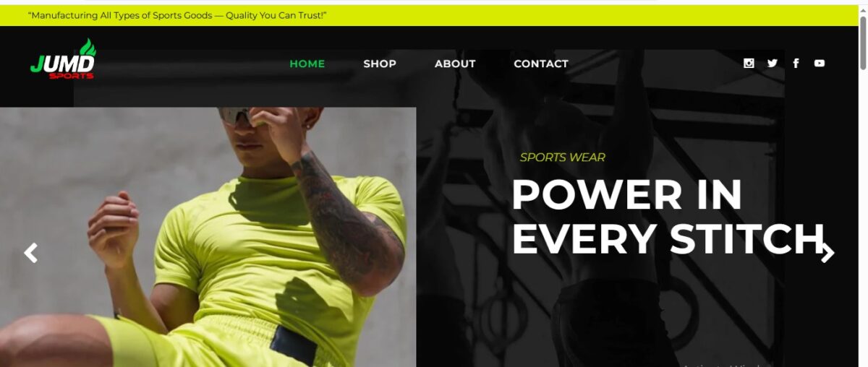Select the HOME menu item

click(x=307, y=64)
